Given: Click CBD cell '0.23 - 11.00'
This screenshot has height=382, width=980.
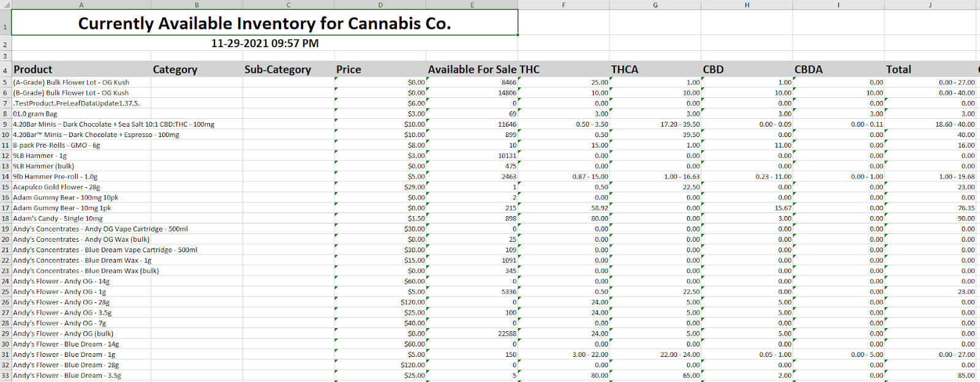Looking at the screenshot, I should 747,176.
